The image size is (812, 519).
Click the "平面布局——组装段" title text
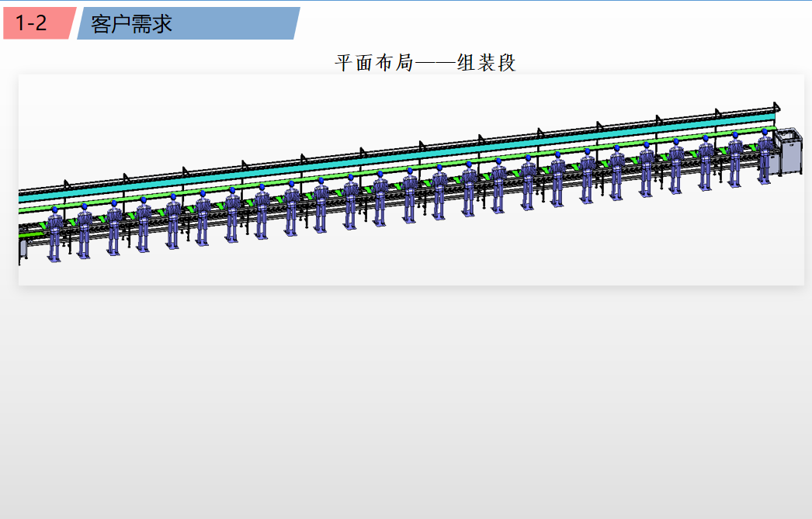[x=425, y=63]
